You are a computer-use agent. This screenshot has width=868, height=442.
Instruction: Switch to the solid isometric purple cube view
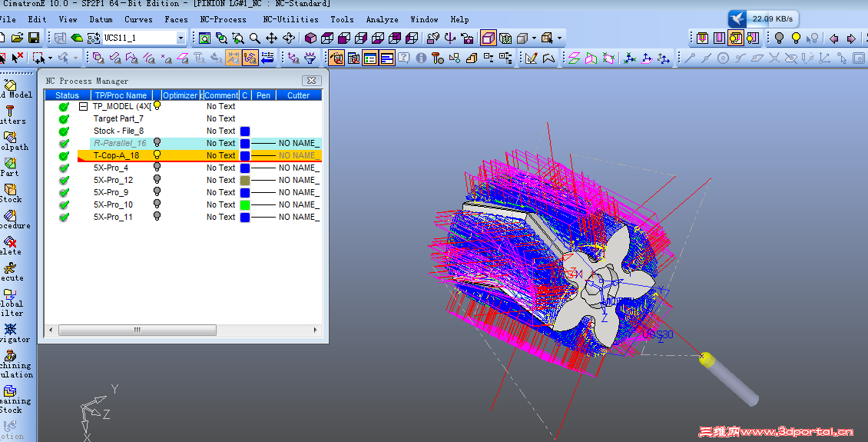310,38
